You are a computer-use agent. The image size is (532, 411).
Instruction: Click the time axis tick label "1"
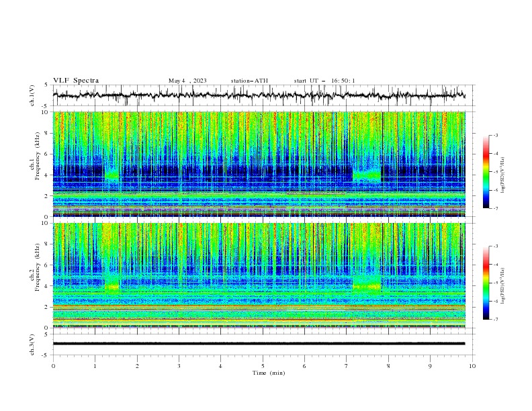[95, 366]
